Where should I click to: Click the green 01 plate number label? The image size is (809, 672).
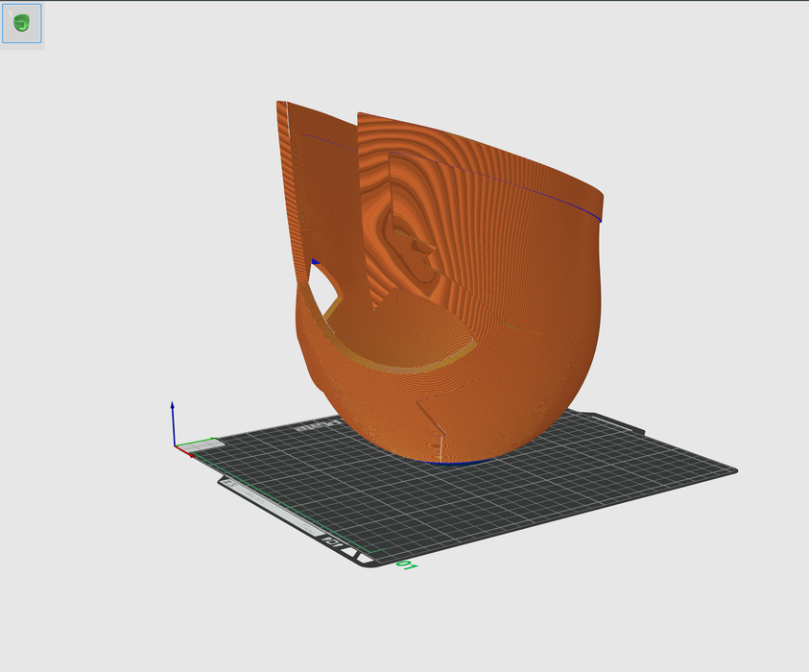[405, 564]
